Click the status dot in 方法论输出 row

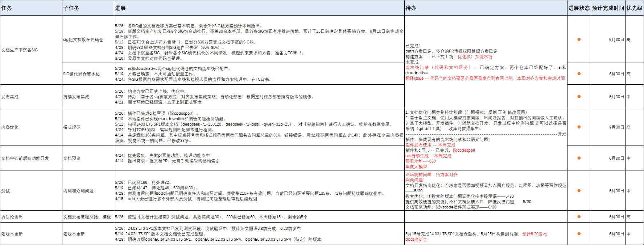(579, 217)
